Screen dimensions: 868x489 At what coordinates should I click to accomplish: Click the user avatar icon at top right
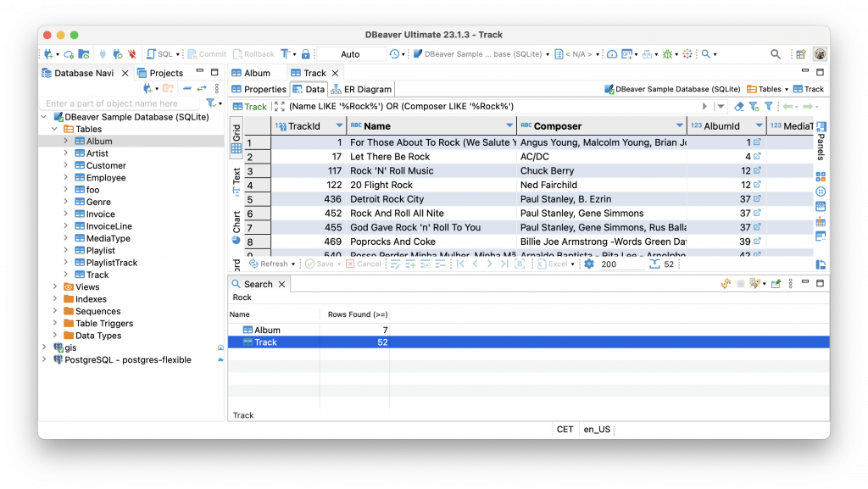tap(820, 54)
